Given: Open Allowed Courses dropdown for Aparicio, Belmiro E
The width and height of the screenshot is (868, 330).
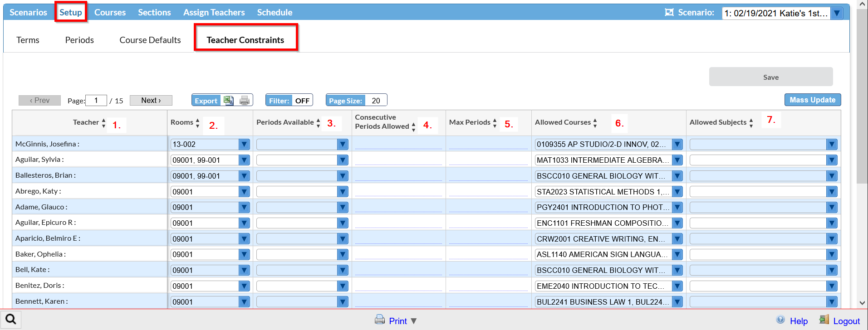Looking at the screenshot, I should [x=677, y=239].
